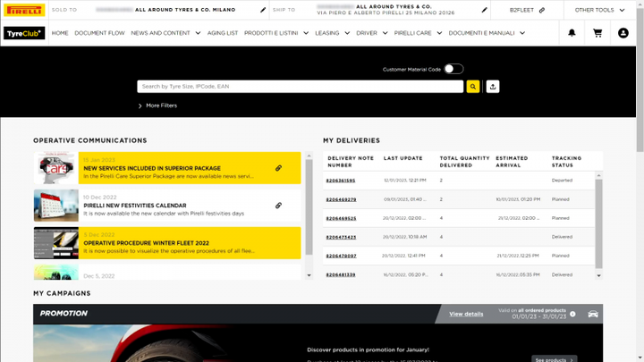Viewport: 644px width, 362px height.
Task: Click the My Deliveries table scrollbar
Action: [598, 223]
